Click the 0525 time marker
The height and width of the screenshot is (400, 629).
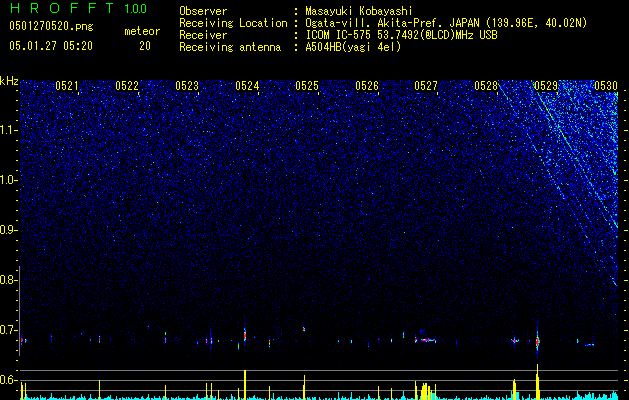pyautogui.click(x=307, y=86)
